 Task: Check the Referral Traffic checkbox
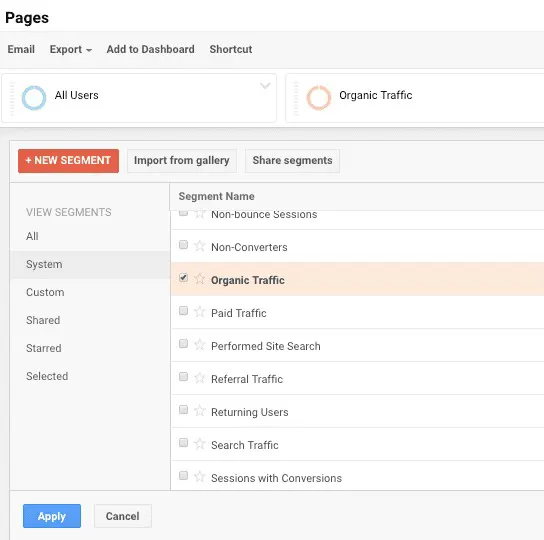pos(184,377)
